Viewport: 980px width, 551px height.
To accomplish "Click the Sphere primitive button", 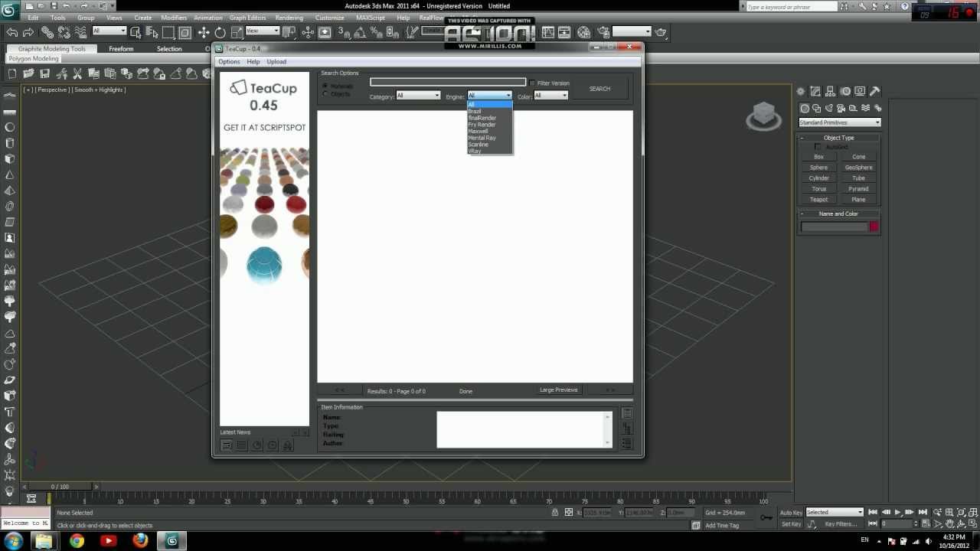I will point(819,168).
